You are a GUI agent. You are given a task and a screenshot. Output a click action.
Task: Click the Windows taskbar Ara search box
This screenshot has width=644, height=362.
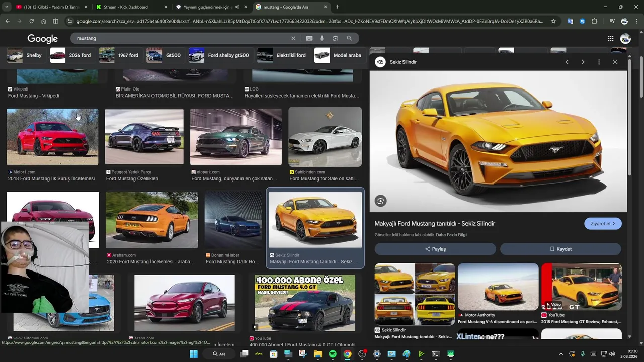pos(219,354)
